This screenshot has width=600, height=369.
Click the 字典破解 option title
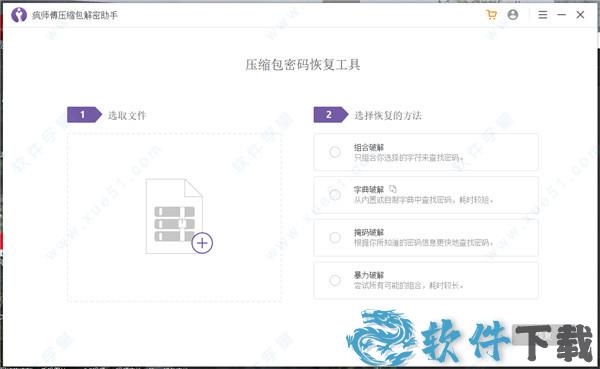click(369, 189)
